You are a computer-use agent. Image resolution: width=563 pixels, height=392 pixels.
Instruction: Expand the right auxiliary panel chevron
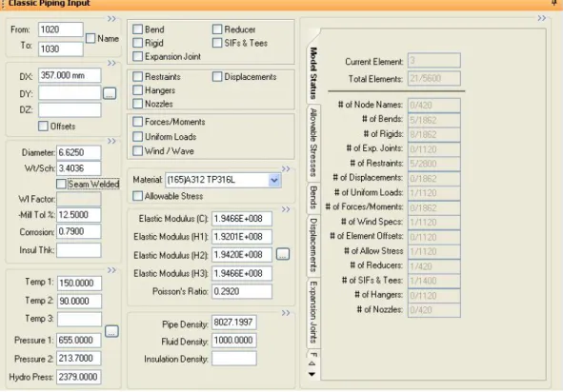pos(542,18)
